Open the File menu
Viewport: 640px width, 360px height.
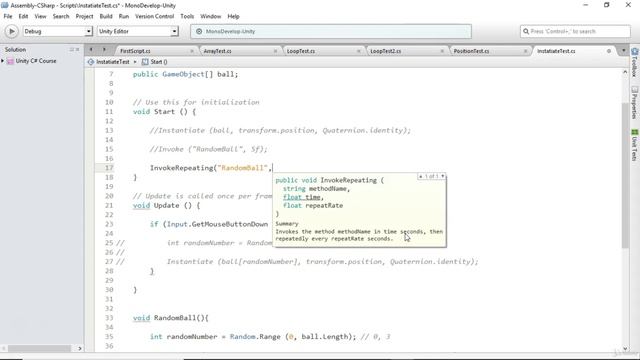click(x=8, y=16)
